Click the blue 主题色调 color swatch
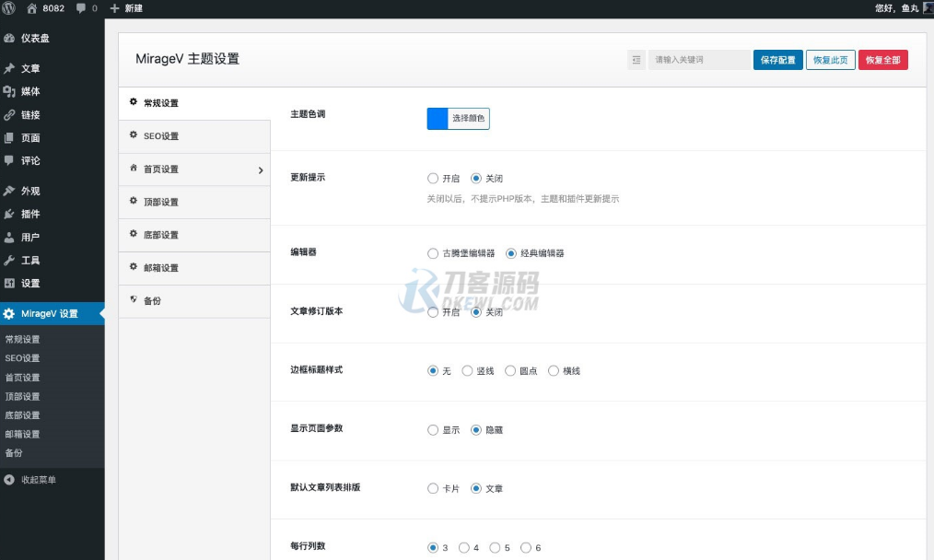This screenshot has height=560, width=934. (438, 118)
